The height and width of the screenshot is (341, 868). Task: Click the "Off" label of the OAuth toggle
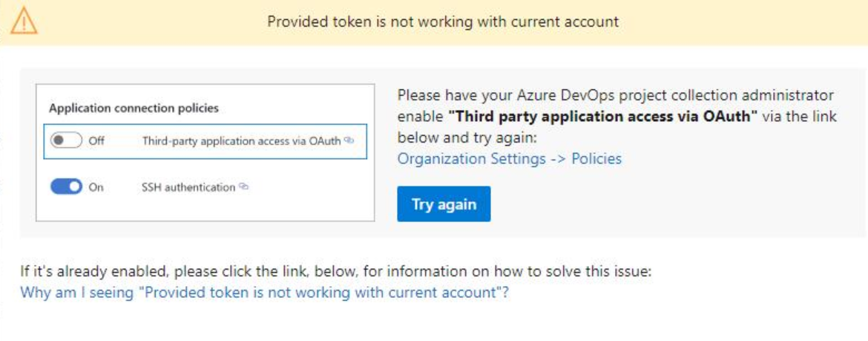(96, 141)
